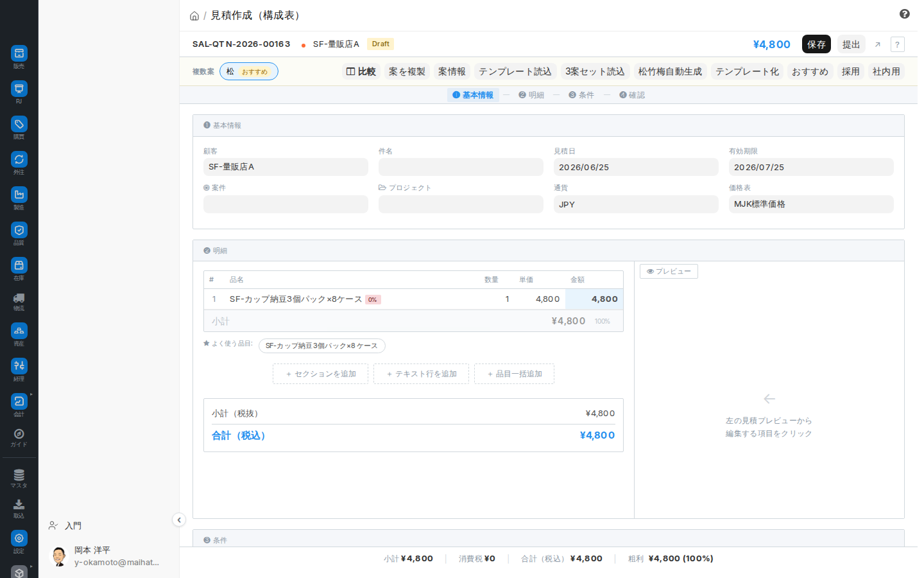This screenshot has height=578, width=924.
Task: Click Okamoto Yohei's avatar photo
Action: 59,556
